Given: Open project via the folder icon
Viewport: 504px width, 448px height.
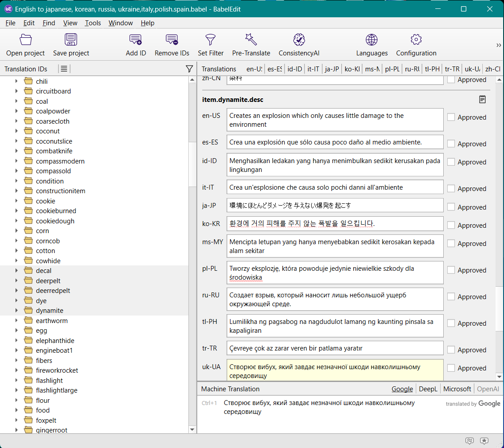Looking at the screenshot, I should [x=26, y=40].
